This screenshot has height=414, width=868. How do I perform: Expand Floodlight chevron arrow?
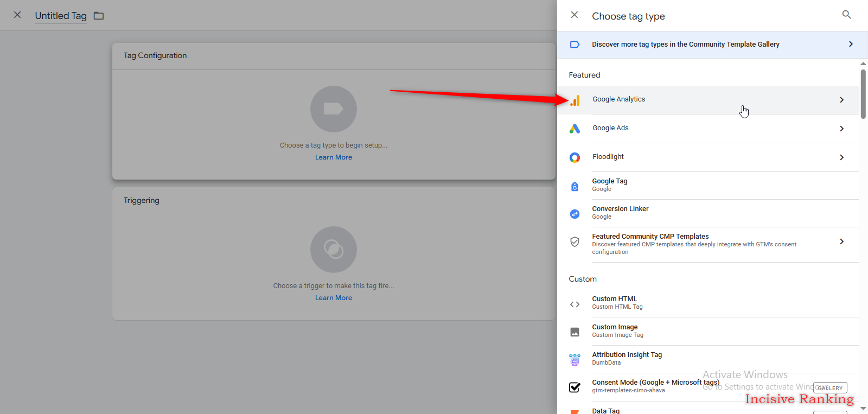coord(841,157)
